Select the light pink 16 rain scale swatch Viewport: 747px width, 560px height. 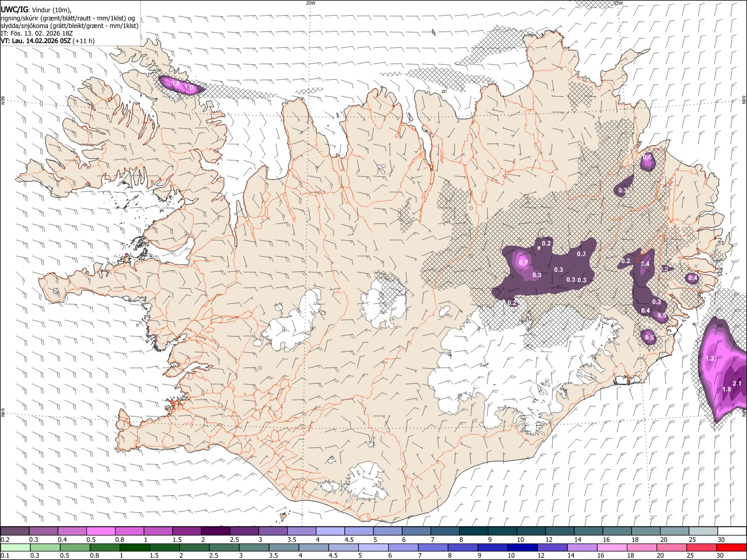pyautogui.click(x=612, y=547)
